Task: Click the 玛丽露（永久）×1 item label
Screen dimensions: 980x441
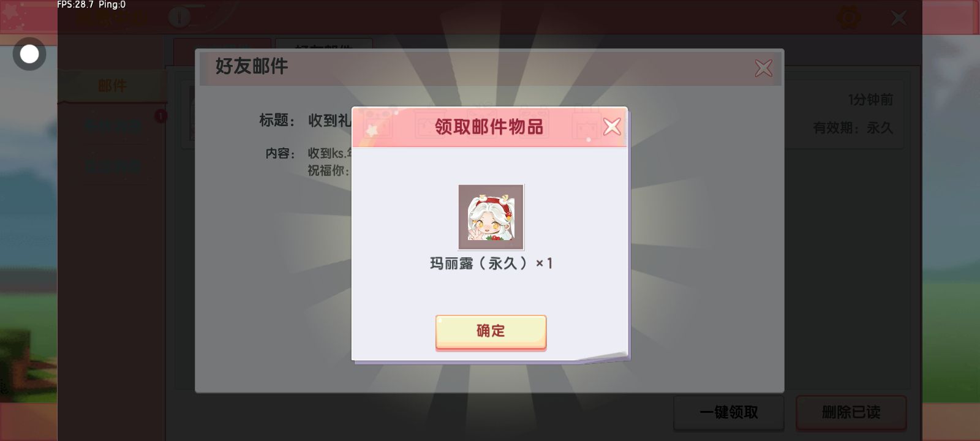Action: [491, 263]
